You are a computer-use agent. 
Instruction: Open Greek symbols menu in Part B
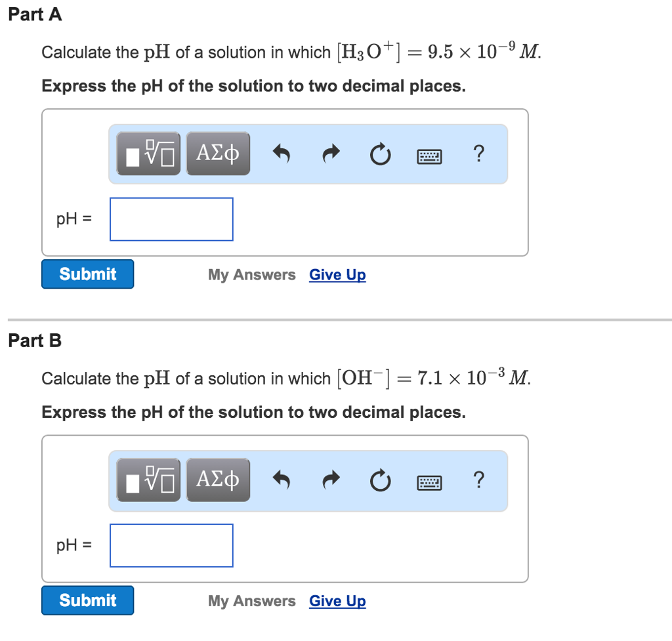tap(218, 480)
